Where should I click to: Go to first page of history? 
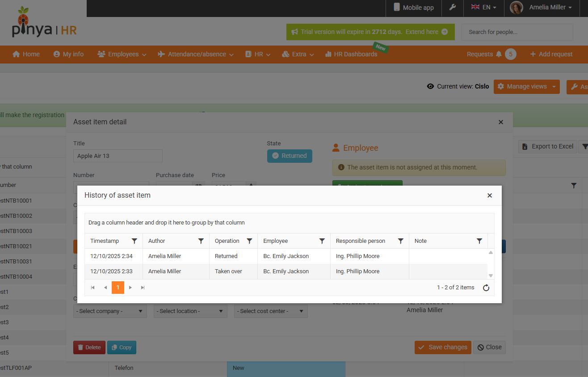coord(93,288)
